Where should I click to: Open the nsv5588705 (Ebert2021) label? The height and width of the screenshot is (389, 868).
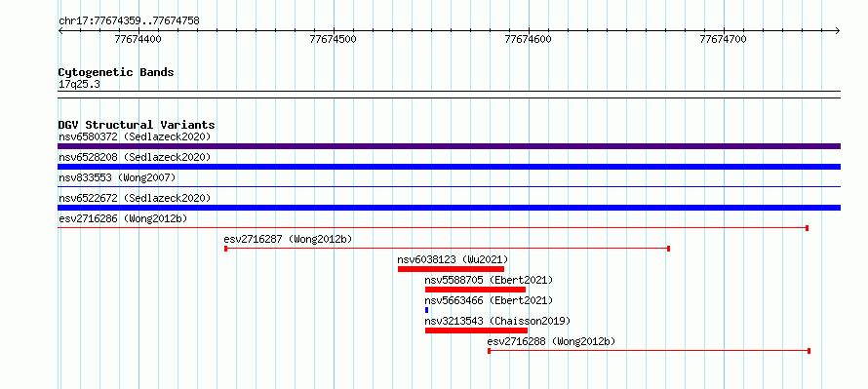pyautogui.click(x=489, y=280)
